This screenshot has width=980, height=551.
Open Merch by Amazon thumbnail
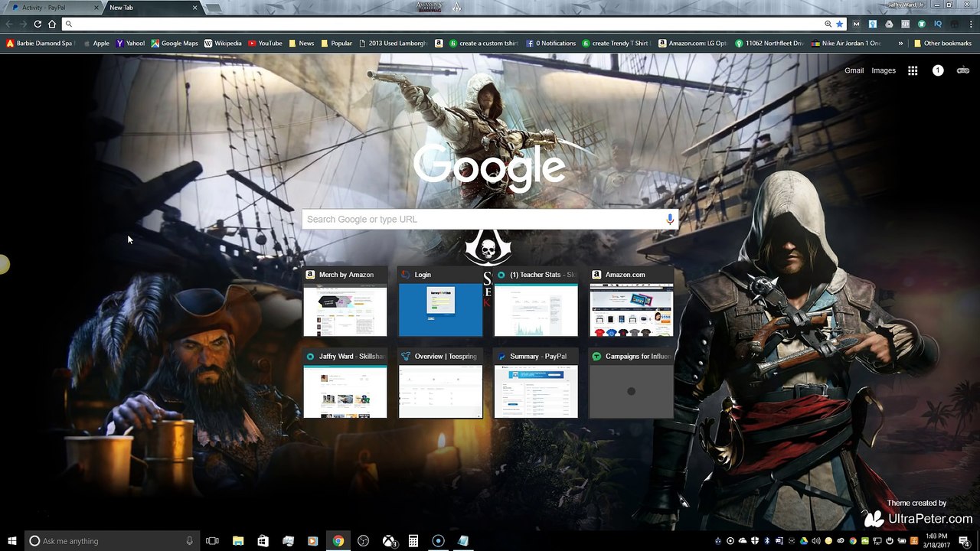(x=345, y=302)
